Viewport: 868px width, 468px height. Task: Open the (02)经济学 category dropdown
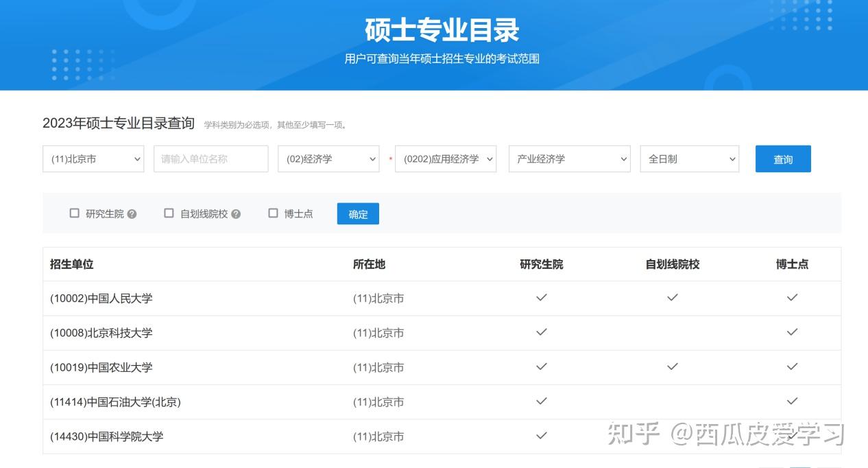[x=328, y=159]
